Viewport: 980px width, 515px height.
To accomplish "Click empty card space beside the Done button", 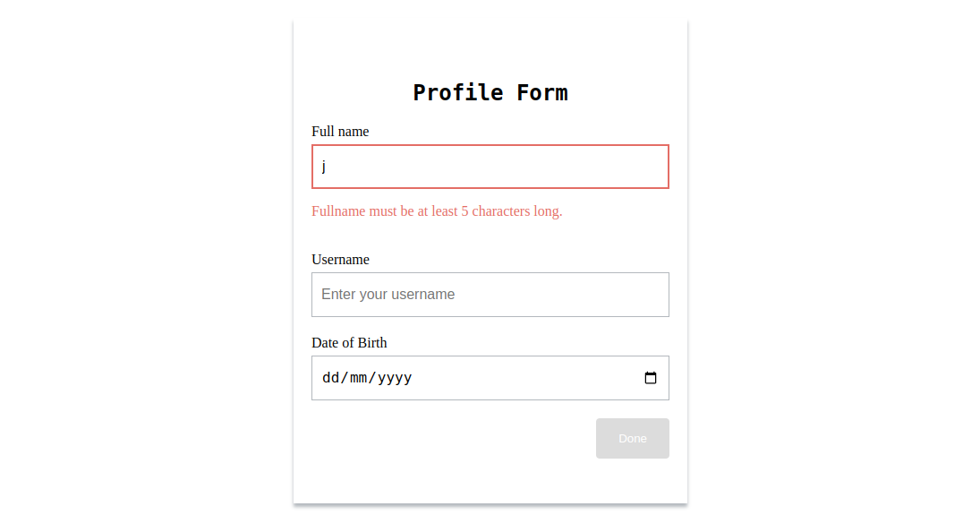I will tap(450, 439).
